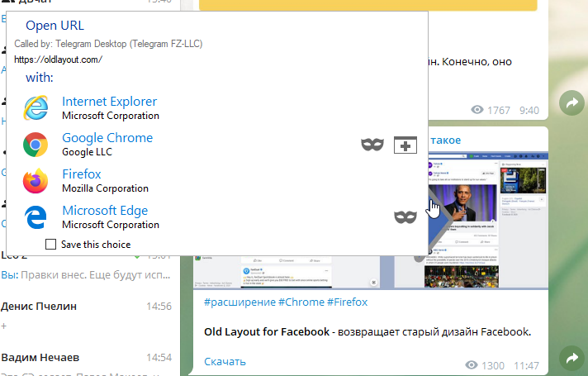
Task: Forward the Old Layout for Facebook post
Action: (x=571, y=358)
